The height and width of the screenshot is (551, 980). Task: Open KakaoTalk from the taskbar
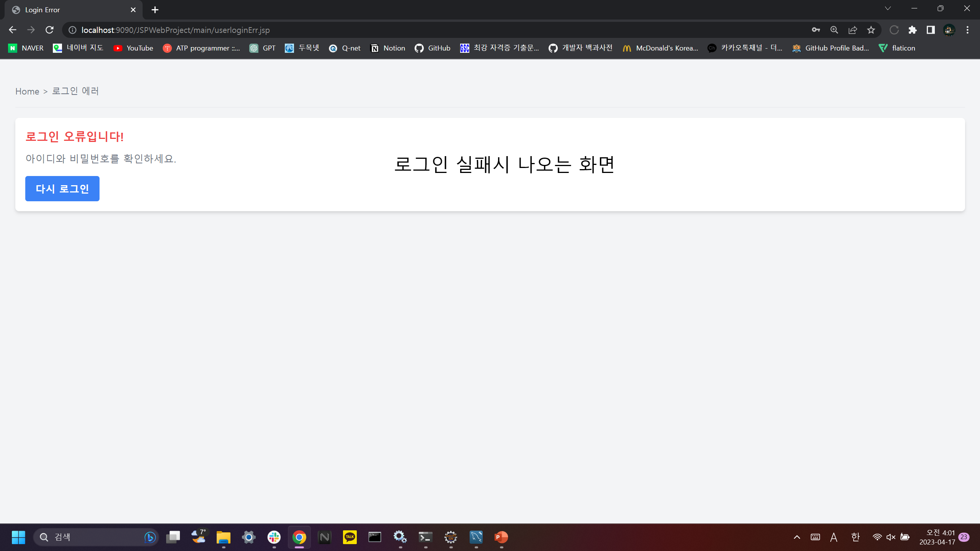(350, 537)
